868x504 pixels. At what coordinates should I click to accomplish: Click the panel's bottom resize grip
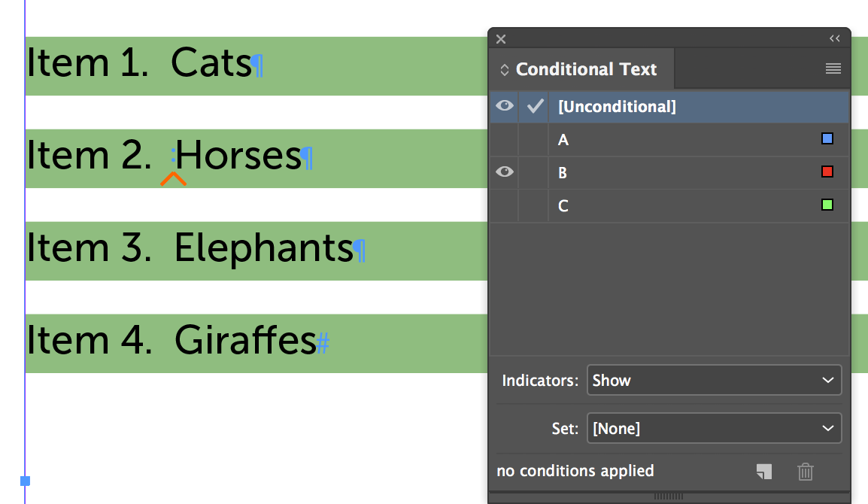(669, 496)
